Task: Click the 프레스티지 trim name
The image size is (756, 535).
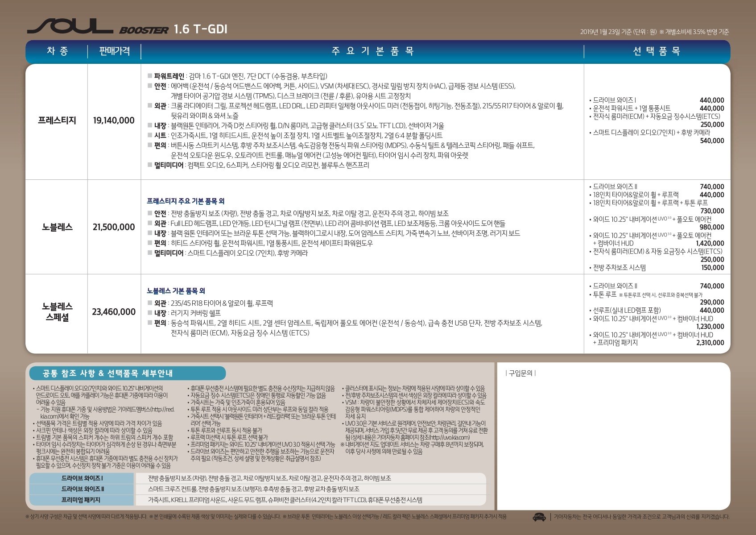Action: 57,120
